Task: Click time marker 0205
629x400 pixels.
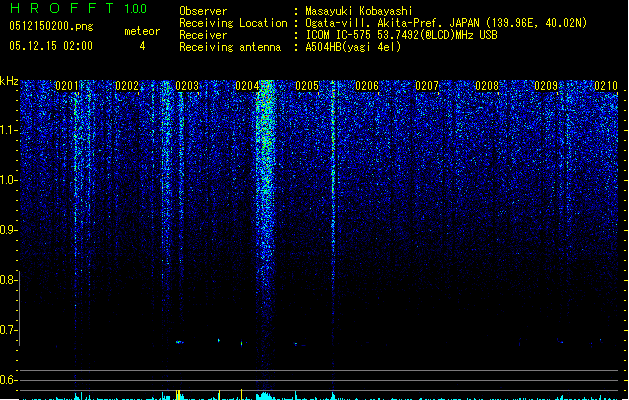Action: click(307, 86)
